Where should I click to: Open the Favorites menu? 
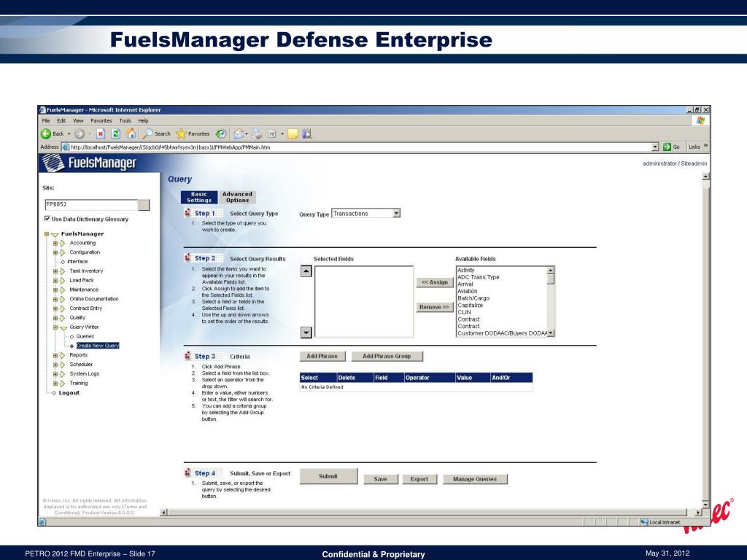click(x=101, y=120)
